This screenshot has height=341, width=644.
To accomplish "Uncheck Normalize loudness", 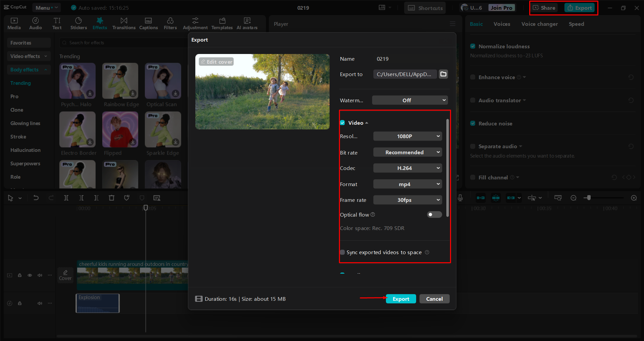I will click(x=473, y=46).
